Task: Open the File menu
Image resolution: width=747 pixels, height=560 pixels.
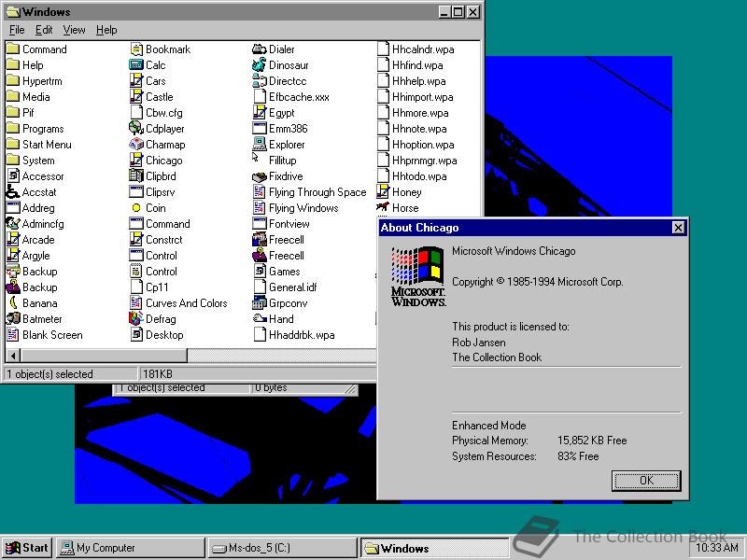Action: click(x=17, y=30)
